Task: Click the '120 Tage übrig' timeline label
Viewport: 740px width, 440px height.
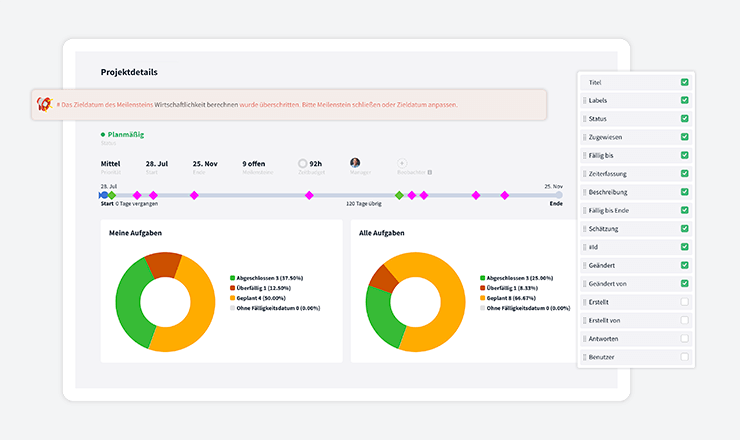Action: pyautogui.click(x=364, y=203)
